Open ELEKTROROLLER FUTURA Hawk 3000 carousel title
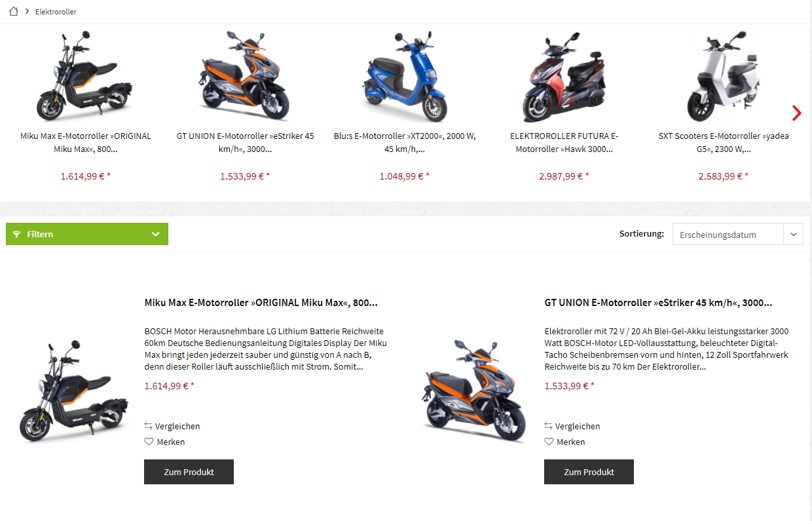The height and width of the screenshot is (521, 812). [564, 143]
